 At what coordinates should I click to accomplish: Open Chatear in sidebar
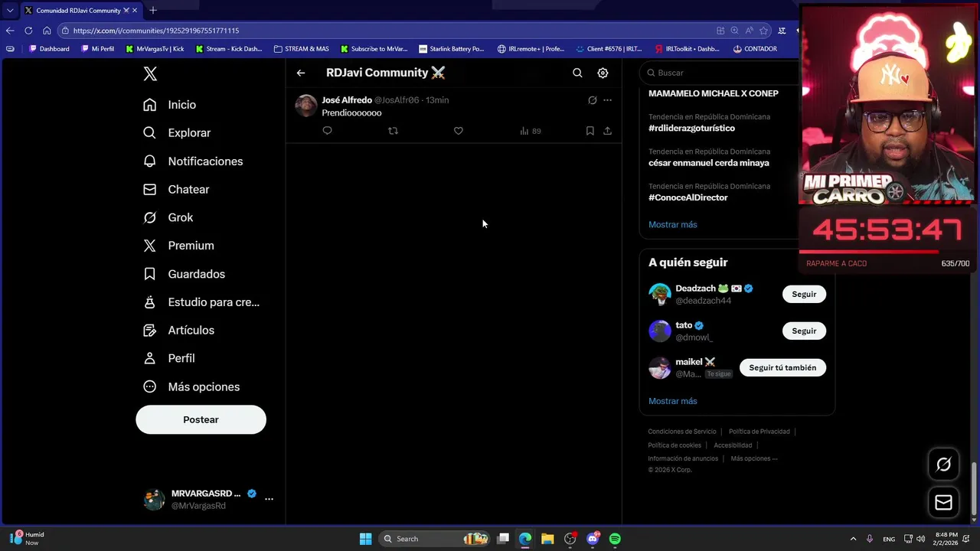(176, 190)
